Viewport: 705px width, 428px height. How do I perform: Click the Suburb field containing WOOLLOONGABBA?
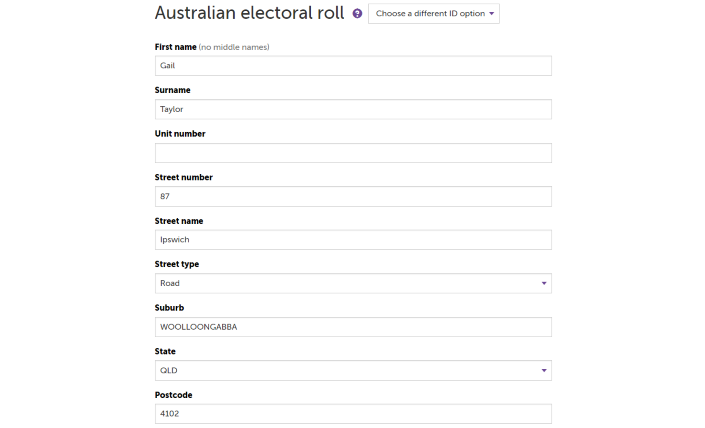point(353,327)
